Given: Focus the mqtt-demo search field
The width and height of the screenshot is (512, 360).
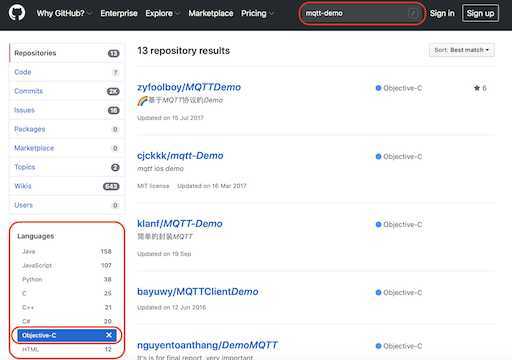Looking at the screenshot, I should click(362, 13).
